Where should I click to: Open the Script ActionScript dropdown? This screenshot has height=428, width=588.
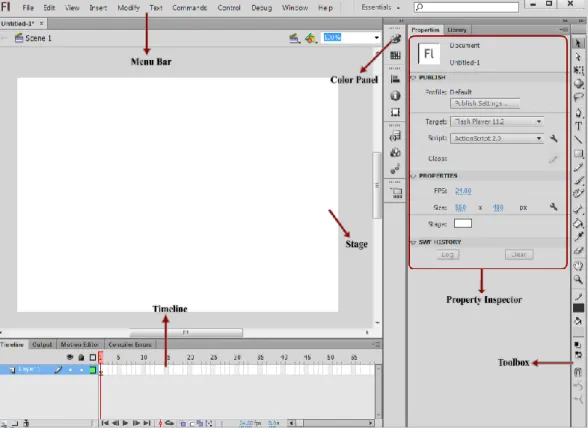pos(496,138)
